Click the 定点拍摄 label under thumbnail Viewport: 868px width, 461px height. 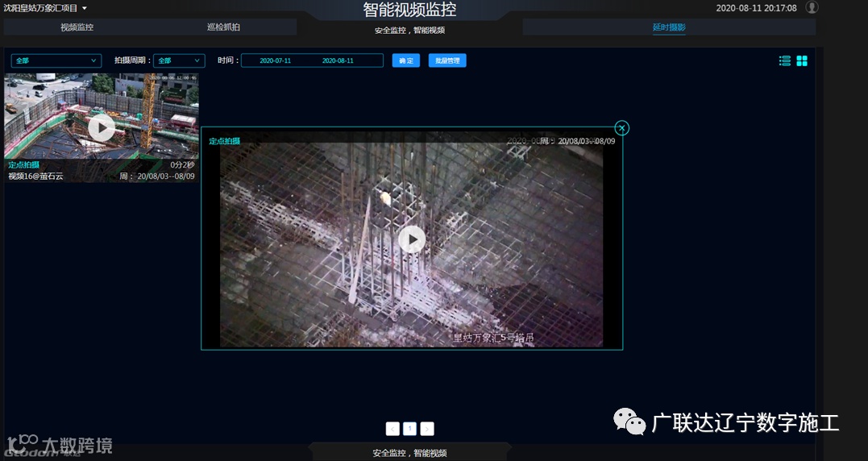[24, 165]
